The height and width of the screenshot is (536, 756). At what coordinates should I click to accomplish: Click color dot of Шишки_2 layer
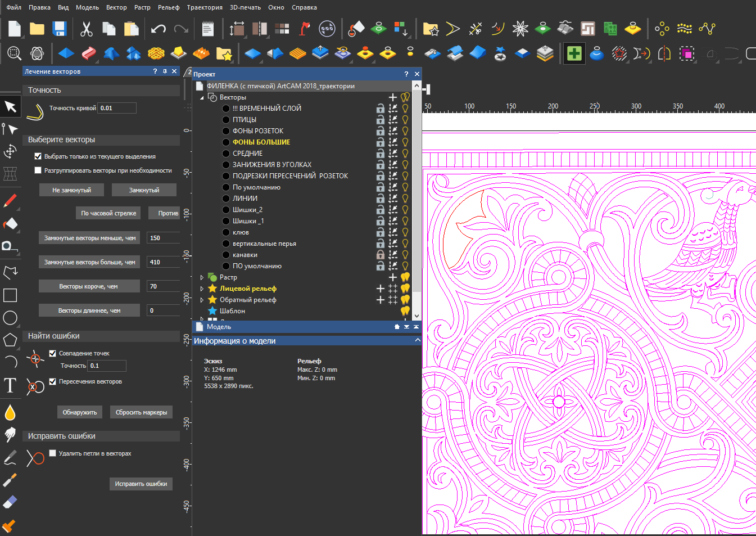(226, 210)
